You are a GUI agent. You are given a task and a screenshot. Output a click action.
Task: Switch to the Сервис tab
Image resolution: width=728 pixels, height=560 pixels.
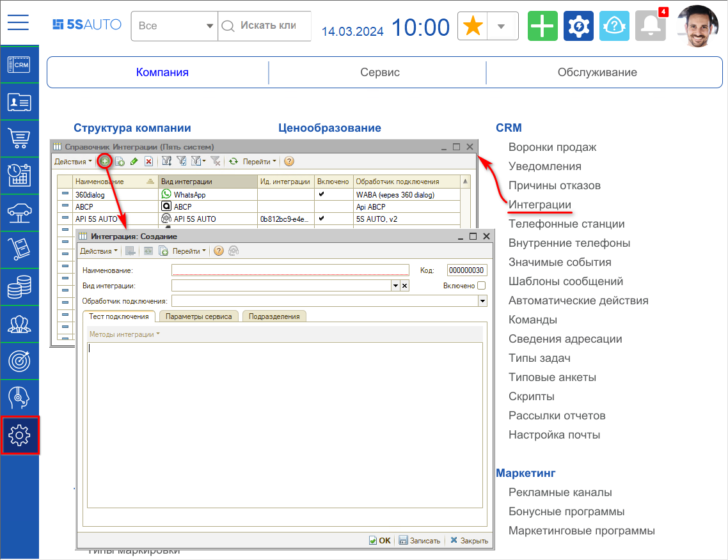coord(379,72)
